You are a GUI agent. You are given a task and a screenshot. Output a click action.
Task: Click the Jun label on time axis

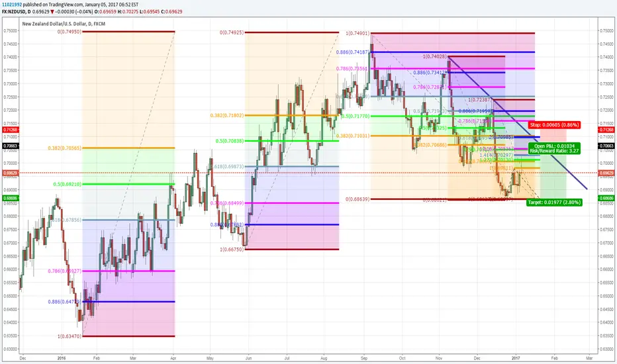pos(248,359)
